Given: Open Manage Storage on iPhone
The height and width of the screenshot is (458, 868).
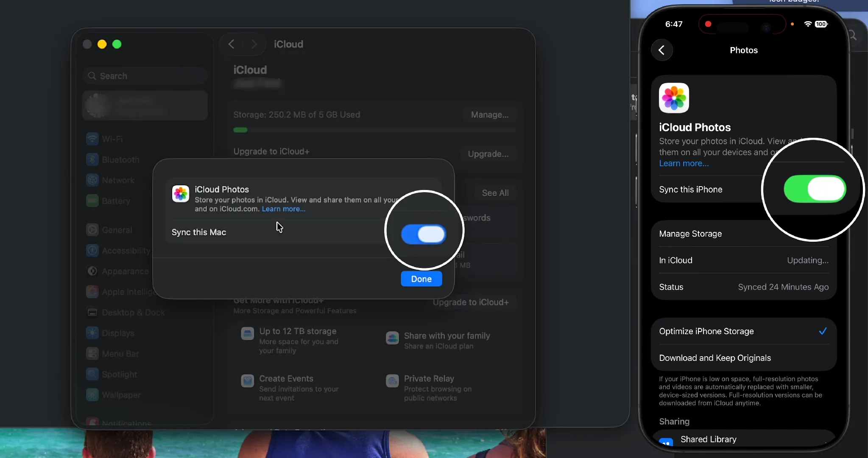Looking at the screenshot, I should pyautogui.click(x=743, y=234).
